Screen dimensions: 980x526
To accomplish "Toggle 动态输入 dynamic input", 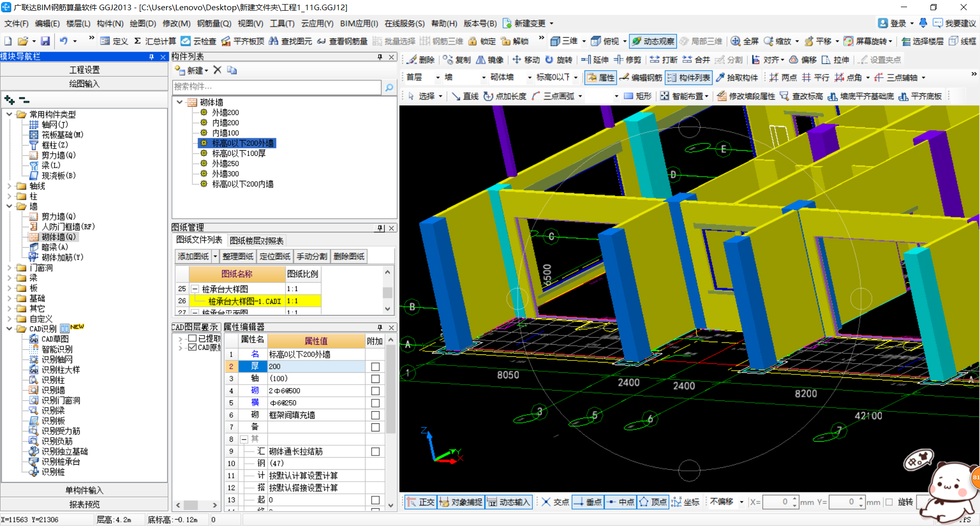I will [508, 502].
